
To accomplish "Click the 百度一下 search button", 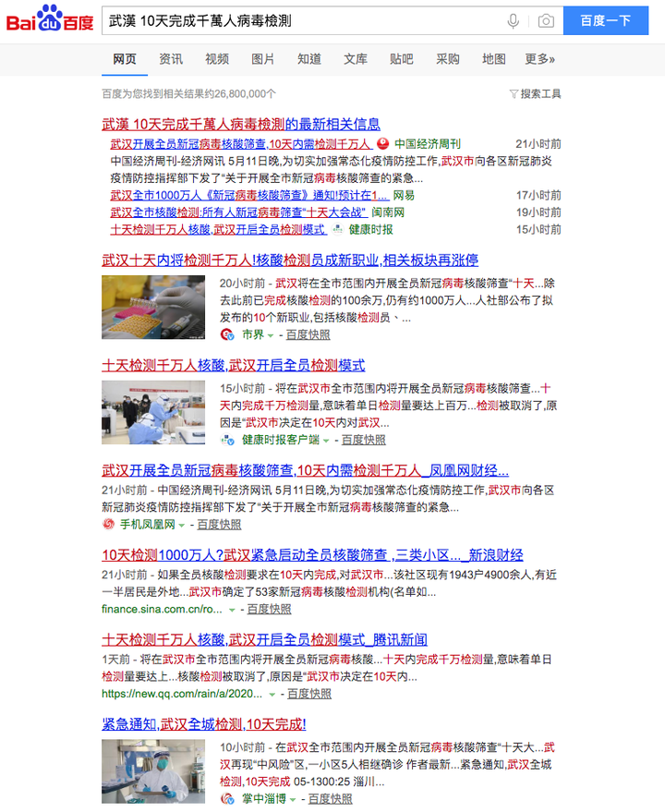I will [x=606, y=20].
